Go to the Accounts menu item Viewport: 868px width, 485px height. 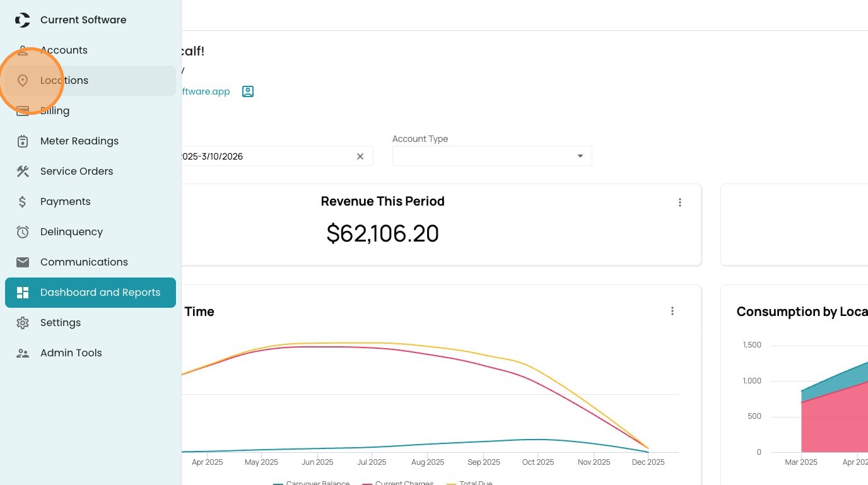[64, 50]
